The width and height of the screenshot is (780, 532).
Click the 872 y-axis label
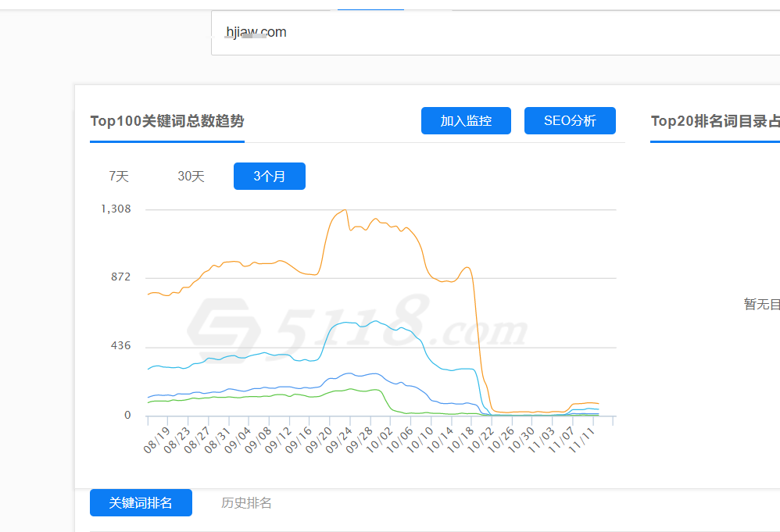121,277
